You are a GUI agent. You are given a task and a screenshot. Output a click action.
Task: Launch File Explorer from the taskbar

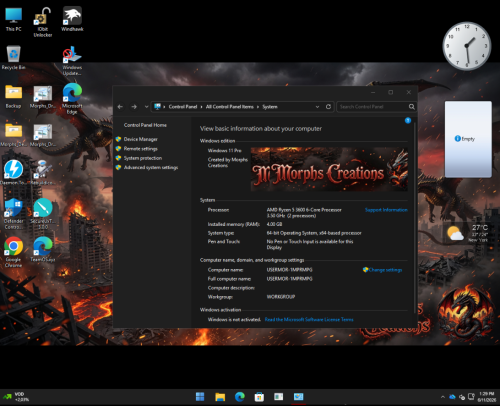(x=220, y=397)
